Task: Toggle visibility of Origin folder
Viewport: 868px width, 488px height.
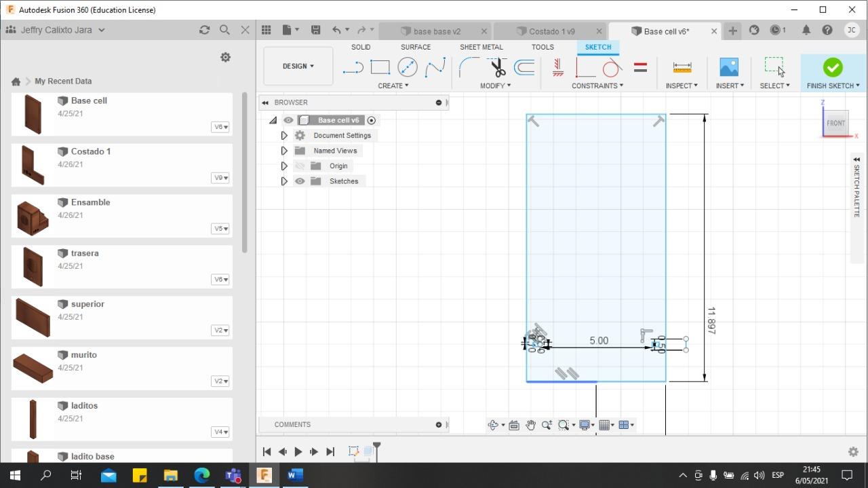Action: coord(300,166)
